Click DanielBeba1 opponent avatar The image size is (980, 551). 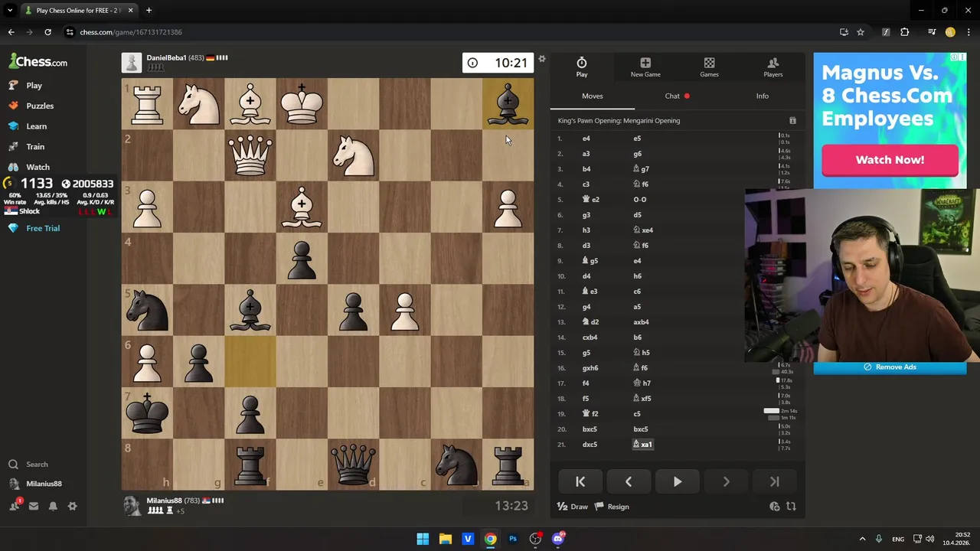point(132,62)
